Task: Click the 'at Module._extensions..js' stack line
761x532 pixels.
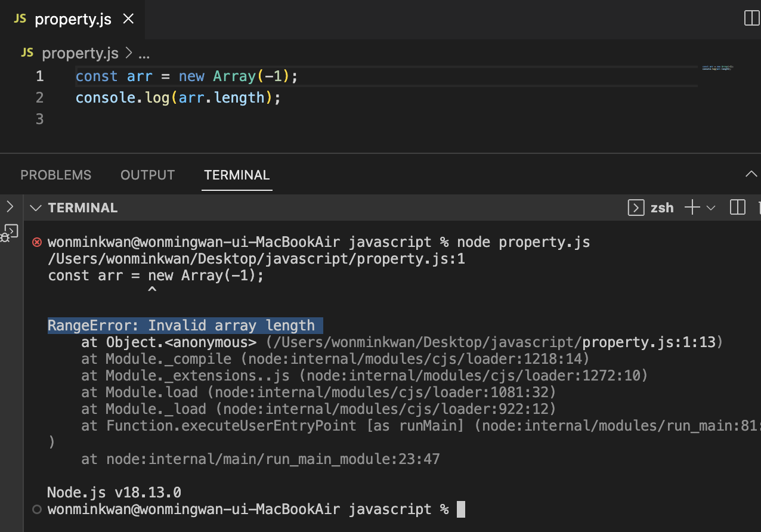Action: coord(364,376)
